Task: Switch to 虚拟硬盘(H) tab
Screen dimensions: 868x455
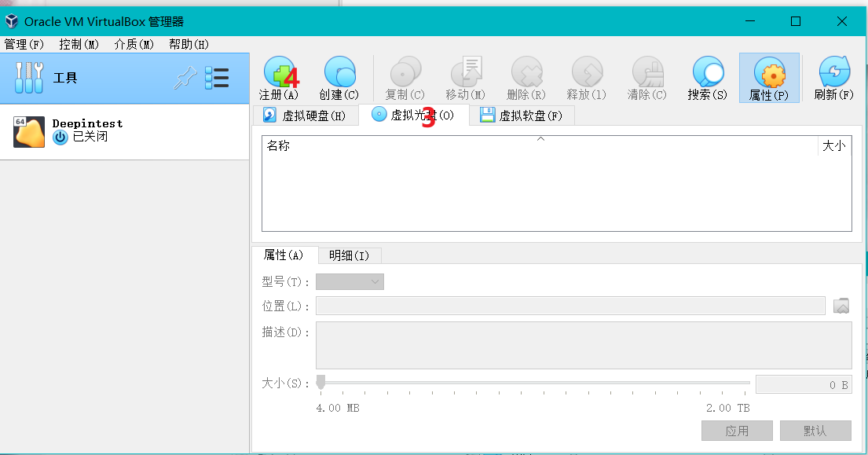Action: [x=304, y=116]
